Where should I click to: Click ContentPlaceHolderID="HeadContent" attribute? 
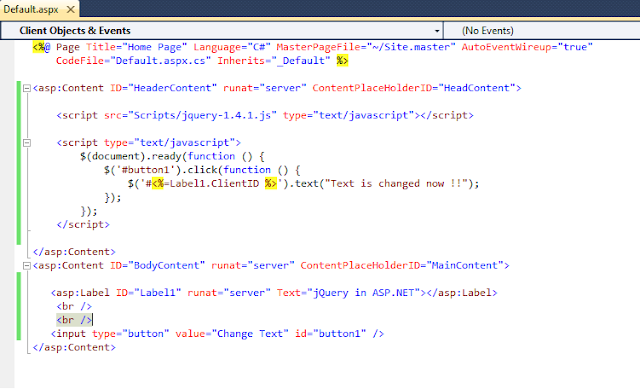coord(414,88)
